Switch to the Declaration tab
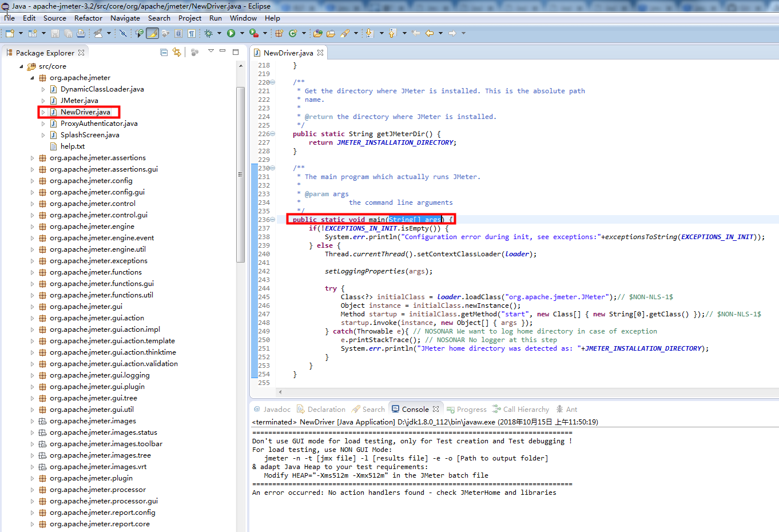The width and height of the screenshot is (779, 532). point(321,409)
